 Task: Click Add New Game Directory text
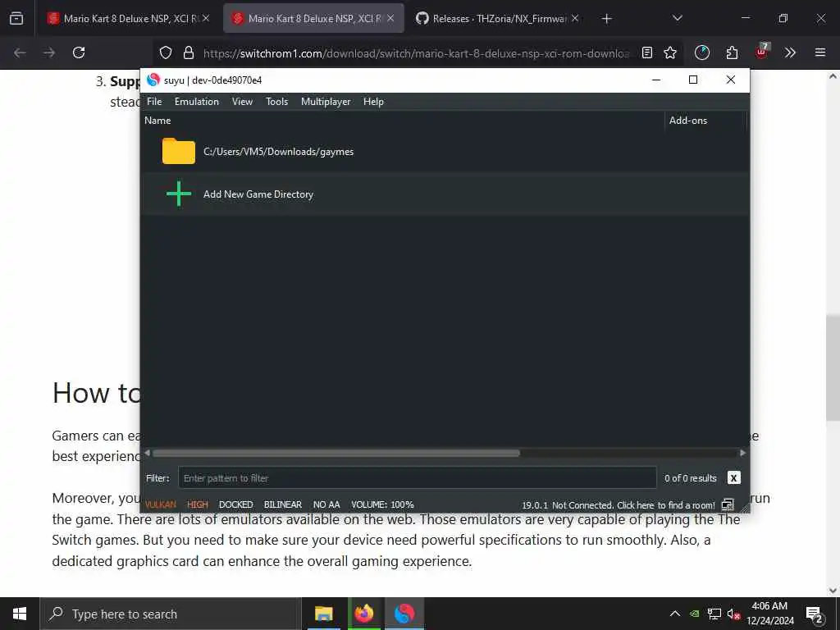tap(258, 194)
